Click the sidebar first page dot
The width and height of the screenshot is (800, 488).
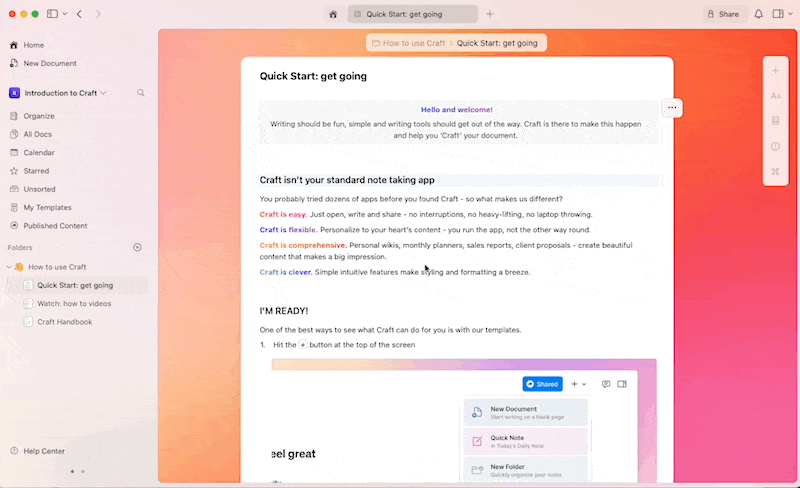click(x=72, y=472)
